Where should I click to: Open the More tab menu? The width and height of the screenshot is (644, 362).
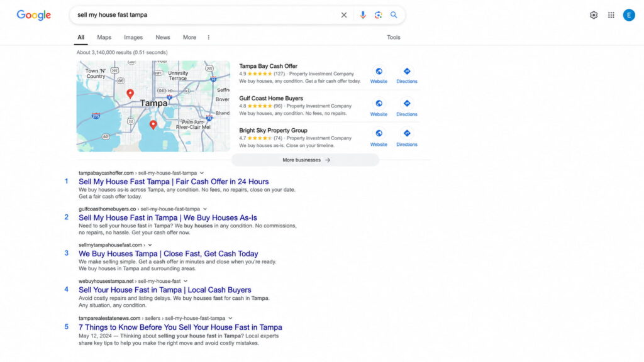(x=189, y=37)
